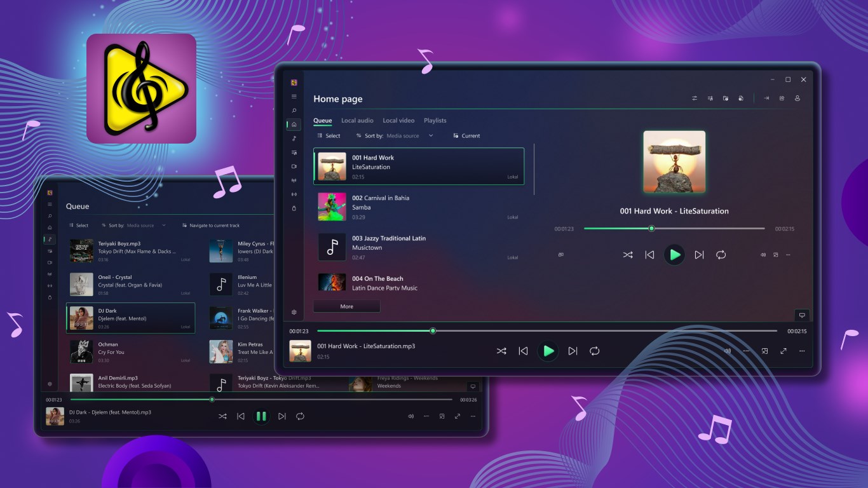Click equalizer settings icon in Home page header

tap(695, 98)
